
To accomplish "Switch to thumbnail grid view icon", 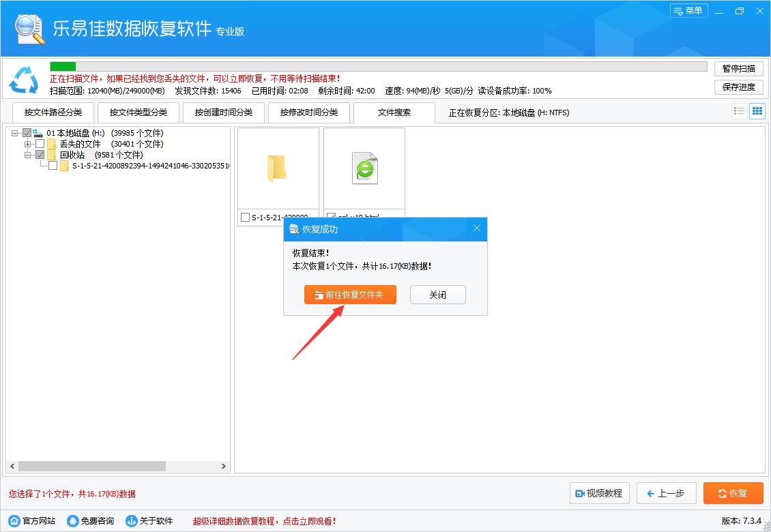I will click(x=757, y=111).
